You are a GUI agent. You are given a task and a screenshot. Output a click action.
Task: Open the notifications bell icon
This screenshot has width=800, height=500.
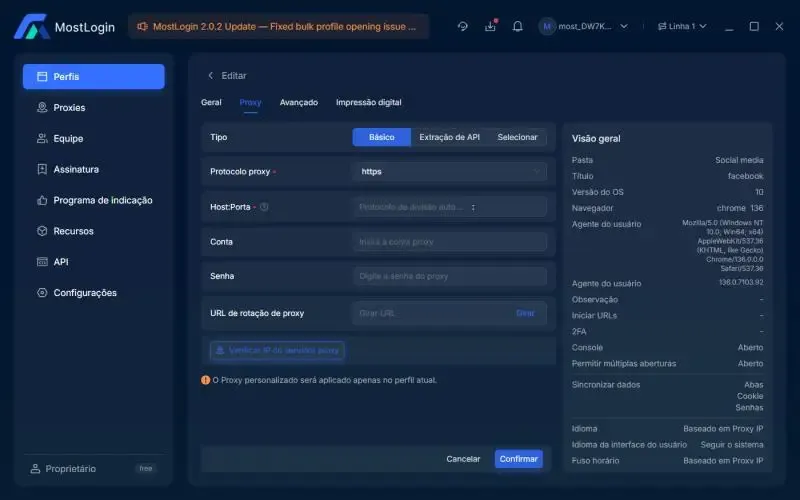517,26
